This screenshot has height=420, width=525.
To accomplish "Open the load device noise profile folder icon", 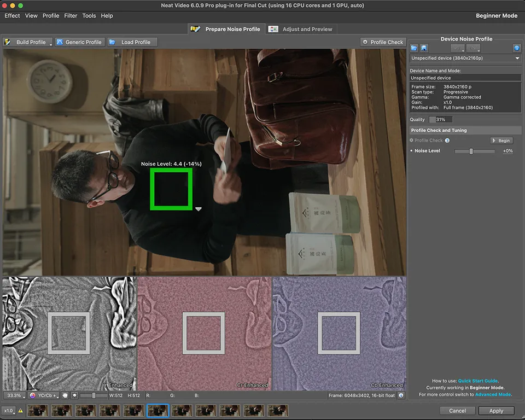I will pyautogui.click(x=414, y=48).
